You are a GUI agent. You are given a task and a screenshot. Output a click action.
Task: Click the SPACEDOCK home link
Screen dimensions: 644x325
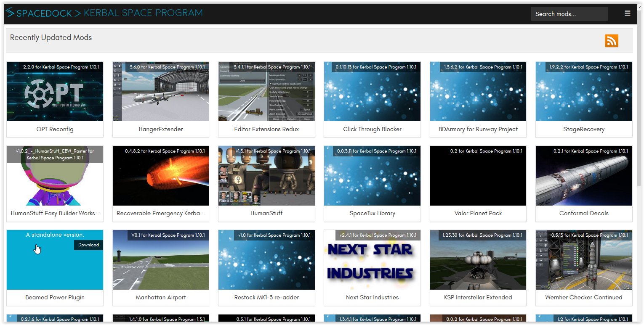point(44,13)
